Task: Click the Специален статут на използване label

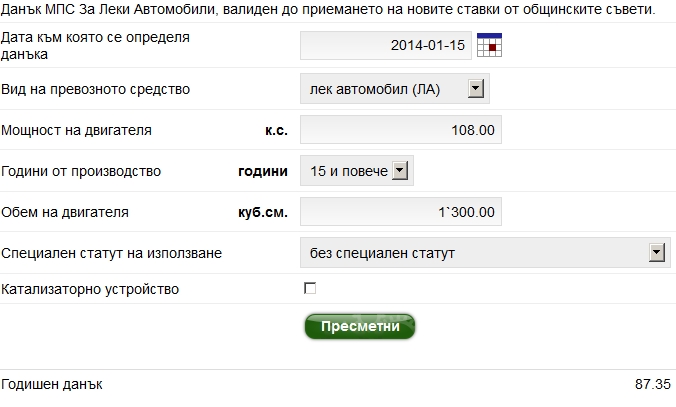Action: (112, 253)
